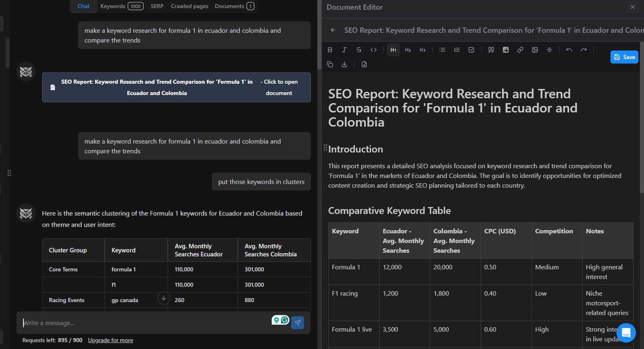Select the 'Core Terms' cluster cell
Screen dimensions: 644x349
pos(73,269)
